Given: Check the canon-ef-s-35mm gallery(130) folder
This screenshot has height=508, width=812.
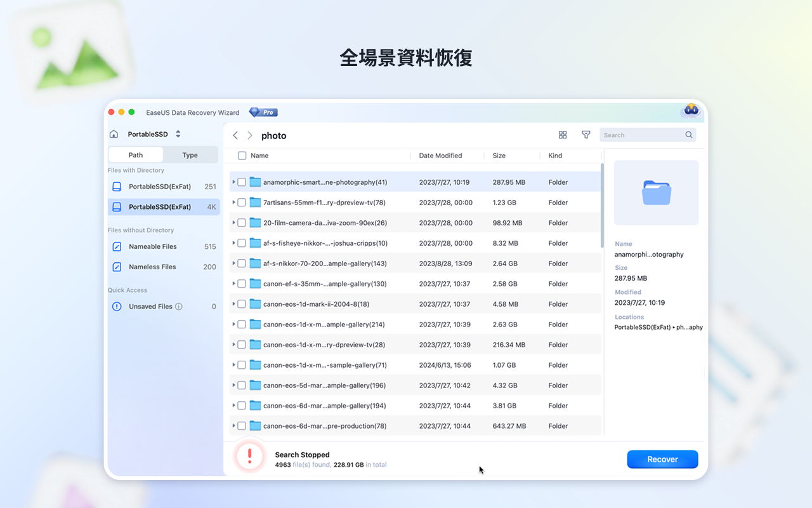Looking at the screenshot, I should [242, 284].
